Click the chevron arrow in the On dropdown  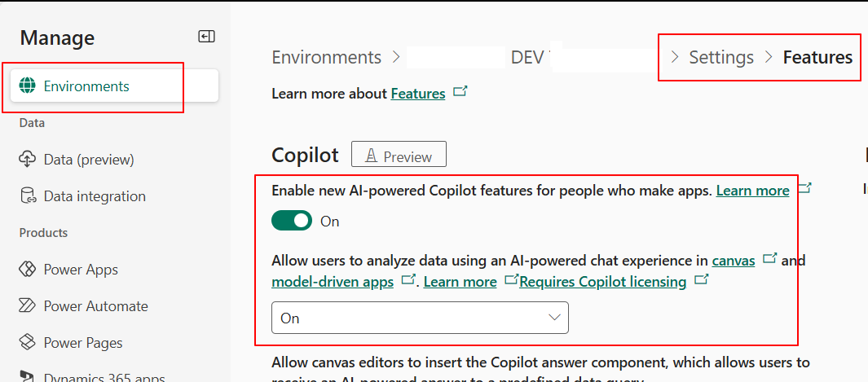point(554,318)
